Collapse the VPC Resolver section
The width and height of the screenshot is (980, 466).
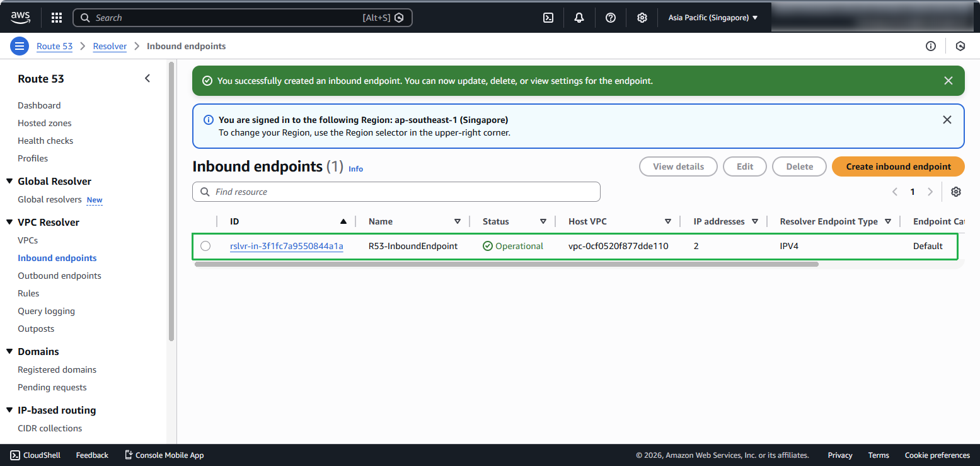[x=9, y=223]
